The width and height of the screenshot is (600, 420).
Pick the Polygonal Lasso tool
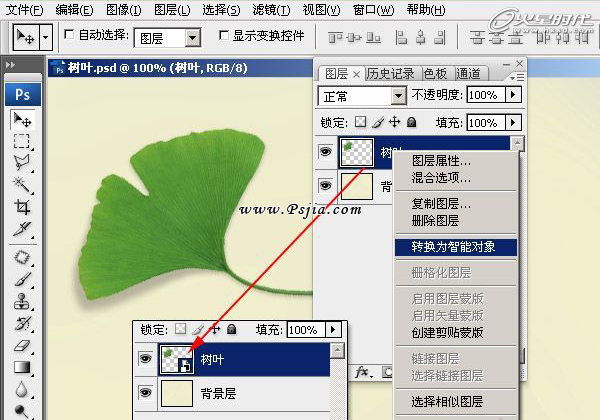click(21, 163)
